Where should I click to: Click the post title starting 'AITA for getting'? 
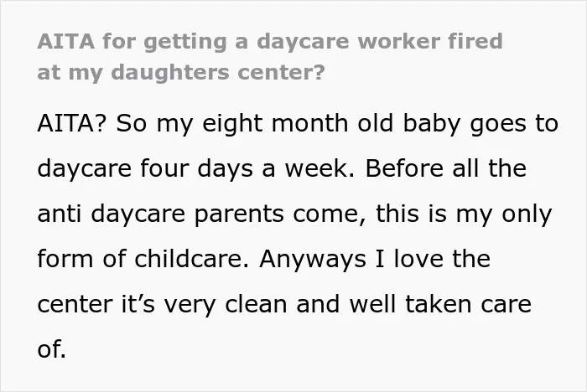(269, 56)
